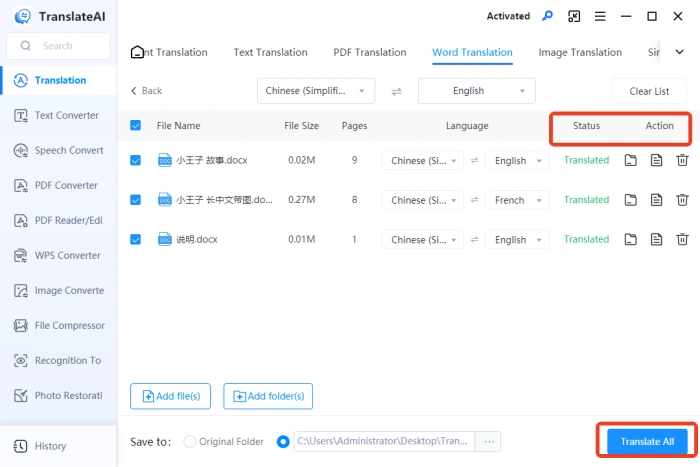Open source language dropdown for French row
Image resolution: width=700 pixels, height=467 pixels.
(422, 200)
